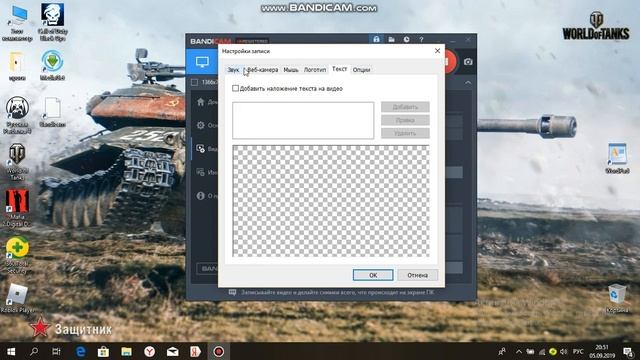Switch to the Опции tab
Image resolution: width=640 pixels, height=360 pixels.
coord(361,70)
